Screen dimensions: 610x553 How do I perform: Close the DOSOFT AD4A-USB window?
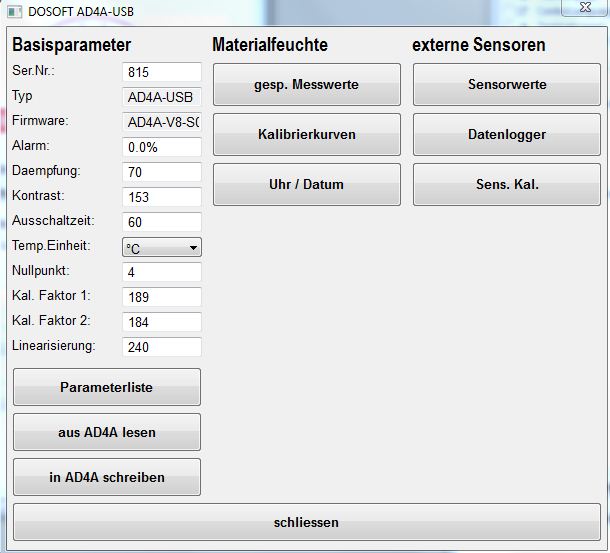click(x=585, y=7)
